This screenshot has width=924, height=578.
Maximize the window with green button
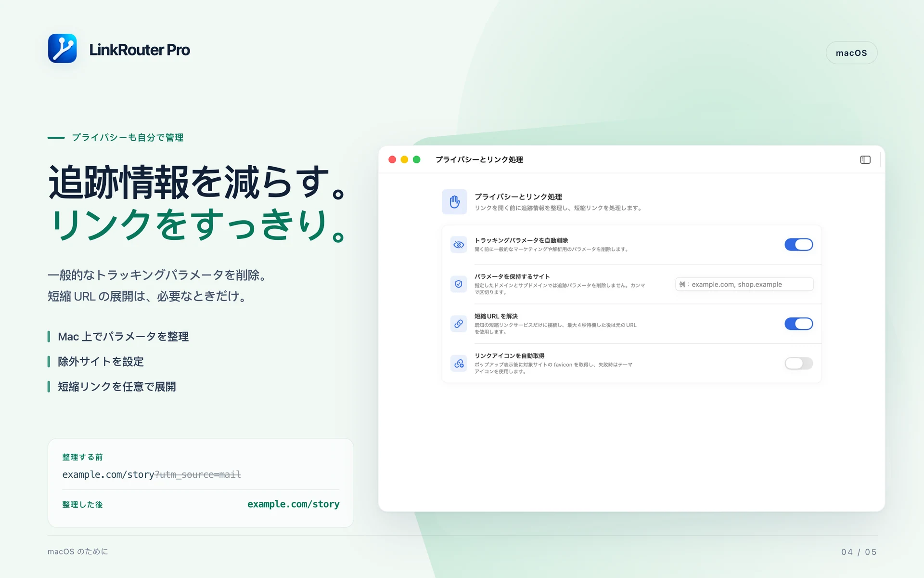tap(417, 159)
